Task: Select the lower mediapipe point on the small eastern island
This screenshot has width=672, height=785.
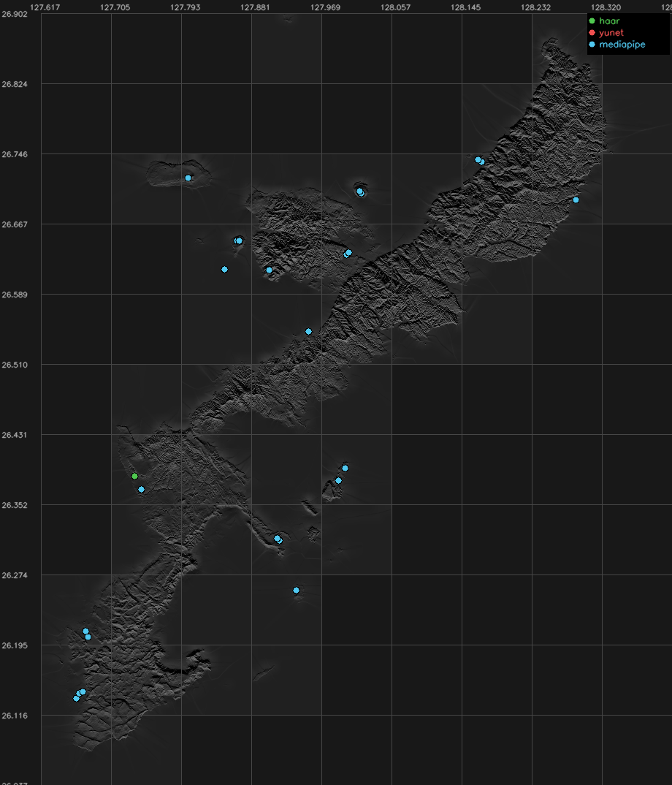Action: 339,481
